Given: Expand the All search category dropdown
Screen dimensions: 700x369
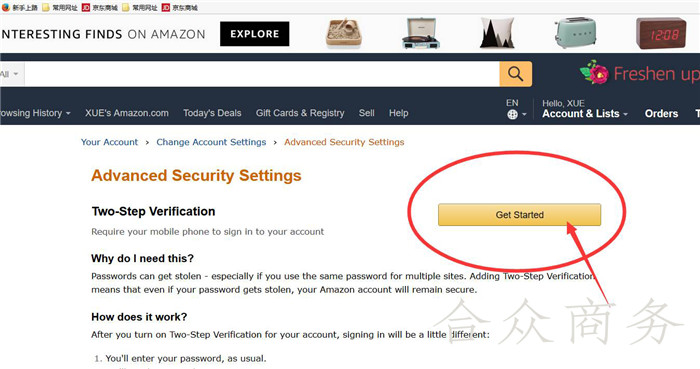Looking at the screenshot, I should 9,74.
